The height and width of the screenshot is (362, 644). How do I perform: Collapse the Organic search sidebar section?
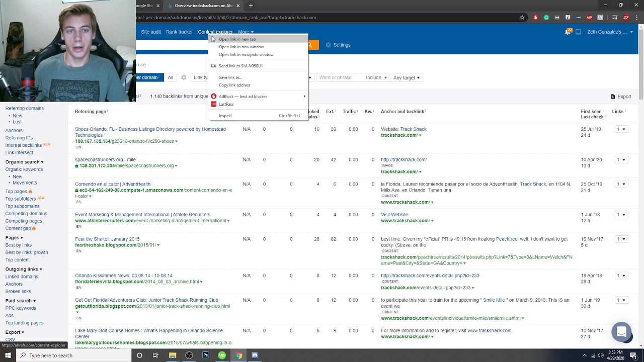pos(25,162)
